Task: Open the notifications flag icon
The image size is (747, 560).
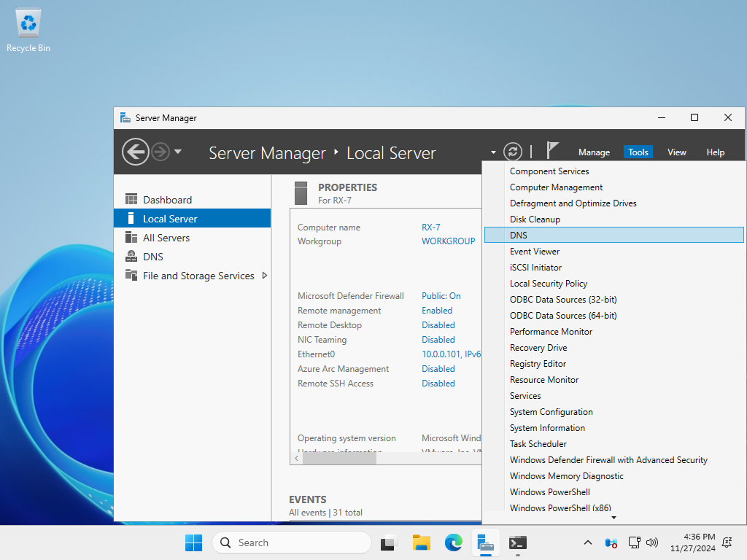Action: coord(551,150)
